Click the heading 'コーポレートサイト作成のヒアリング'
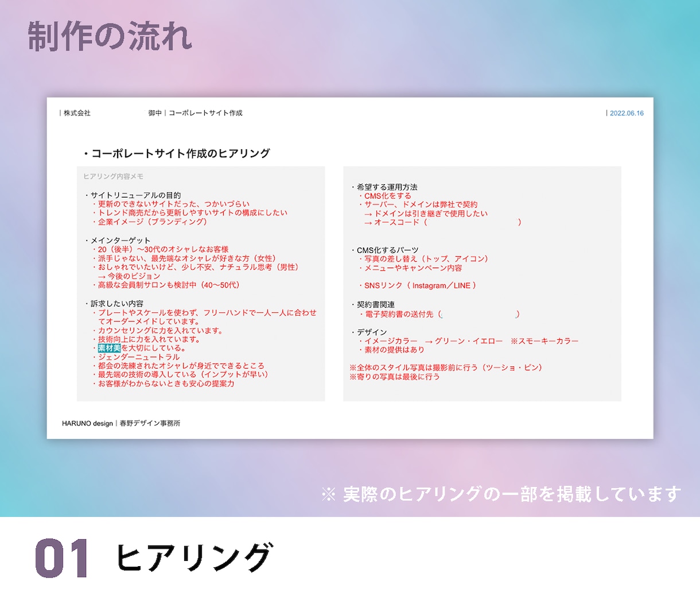 click(180, 153)
